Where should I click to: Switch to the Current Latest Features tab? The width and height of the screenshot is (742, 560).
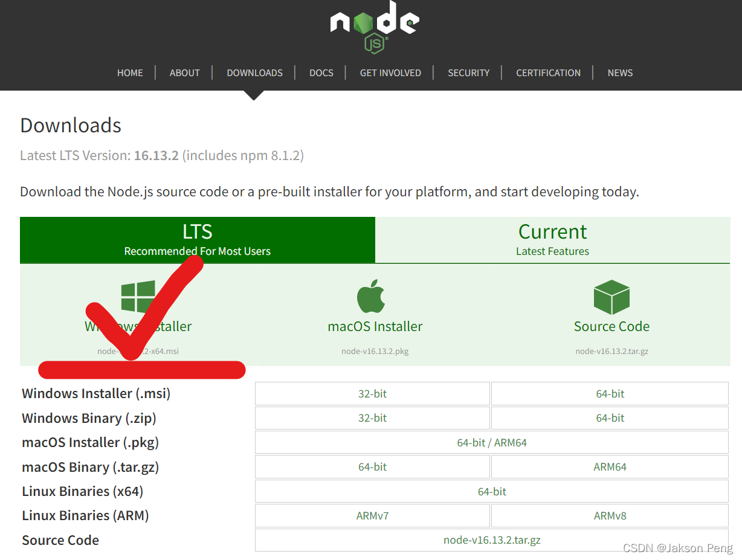pyautogui.click(x=552, y=240)
